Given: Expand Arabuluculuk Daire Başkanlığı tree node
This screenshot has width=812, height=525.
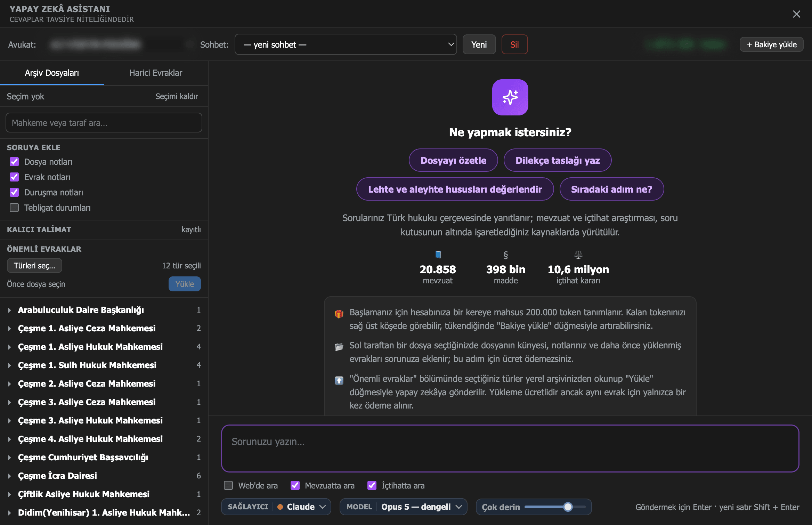Looking at the screenshot, I should (9, 310).
